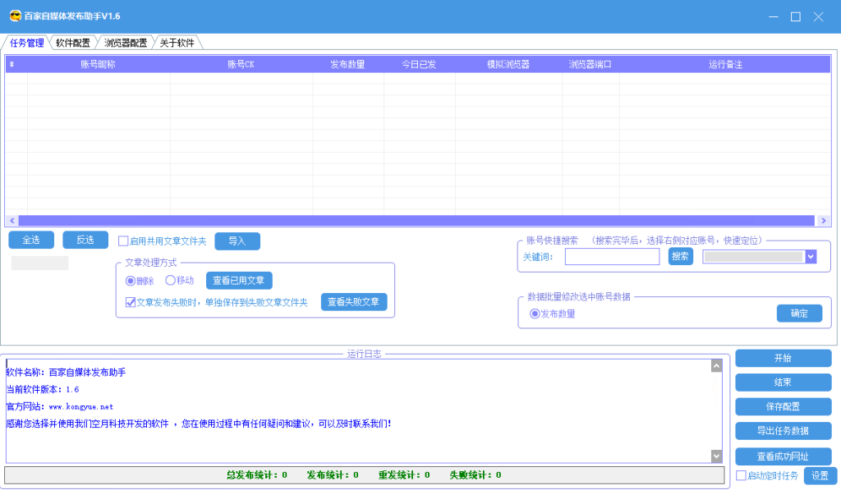Click the 全选 button
The width and height of the screenshot is (841, 504).
point(31,240)
